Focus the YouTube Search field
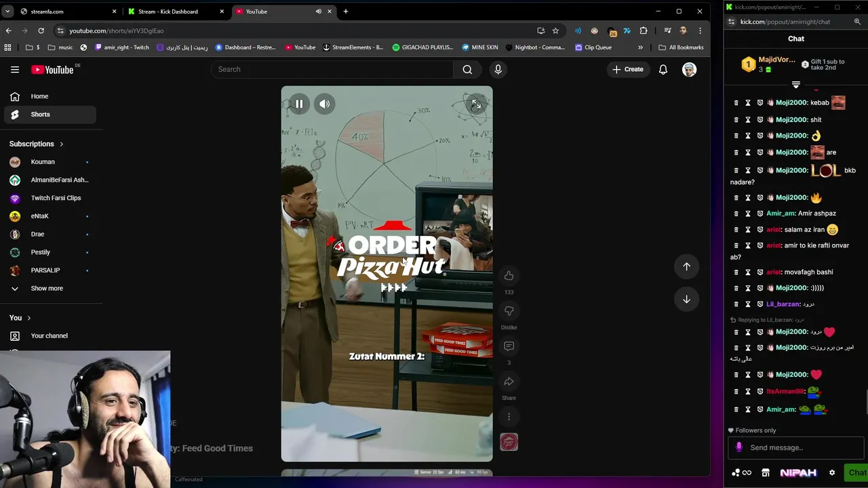This screenshot has width=868, height=488. [332, 69]
